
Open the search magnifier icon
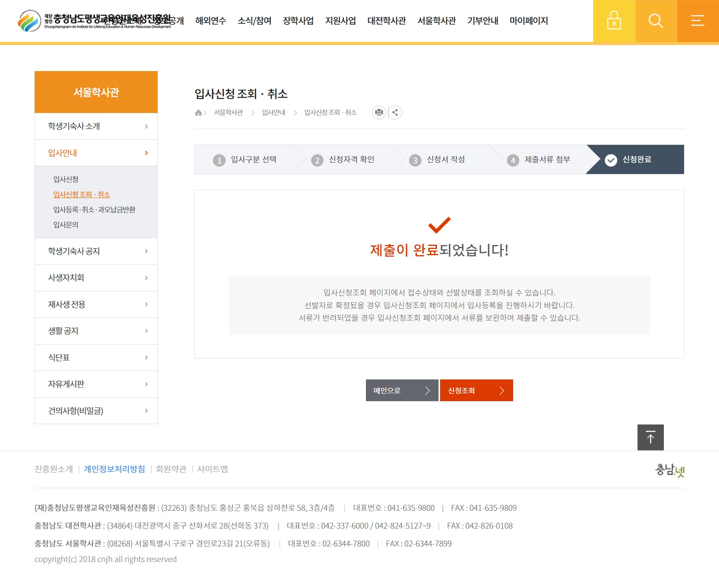pyautogui.click(x=656, y=21)
